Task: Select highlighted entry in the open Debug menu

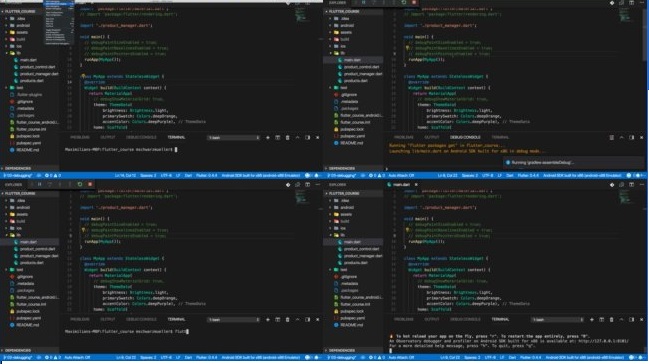Action: [59, 4]
